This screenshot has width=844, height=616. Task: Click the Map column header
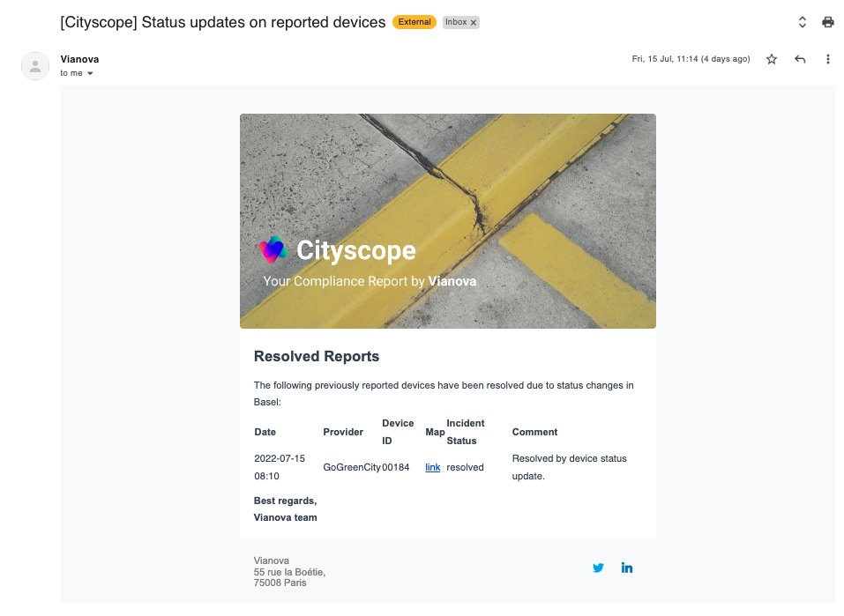point(435,432)
